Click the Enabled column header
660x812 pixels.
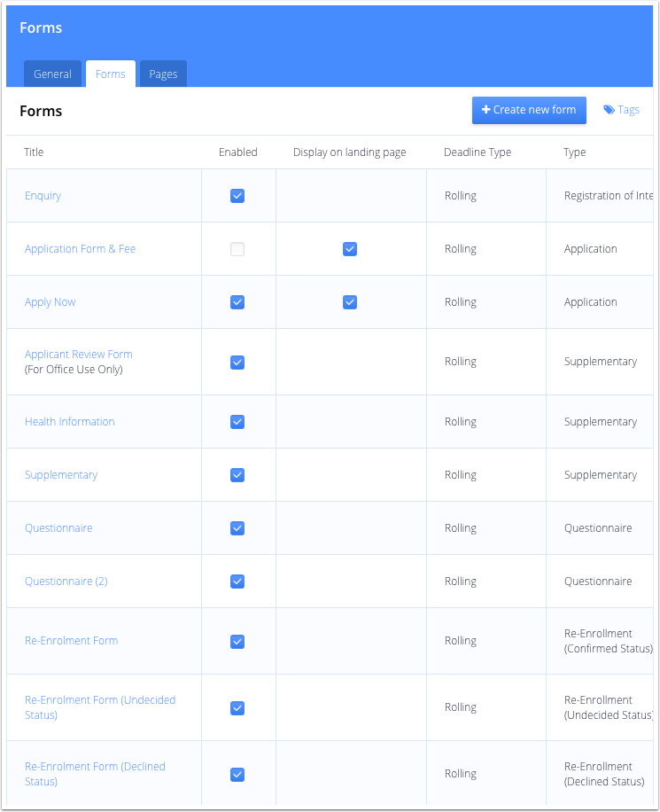pyautogui.click(x=238, y=152)
